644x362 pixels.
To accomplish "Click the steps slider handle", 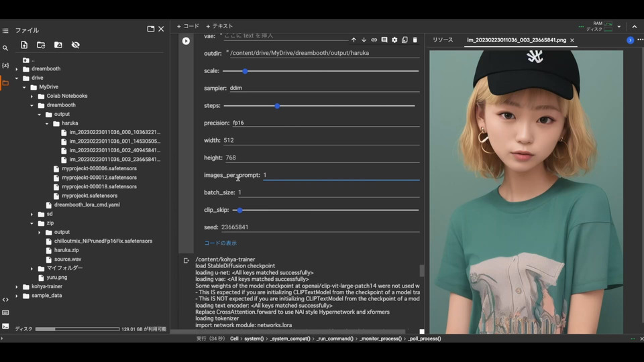I will click(277, 106).
